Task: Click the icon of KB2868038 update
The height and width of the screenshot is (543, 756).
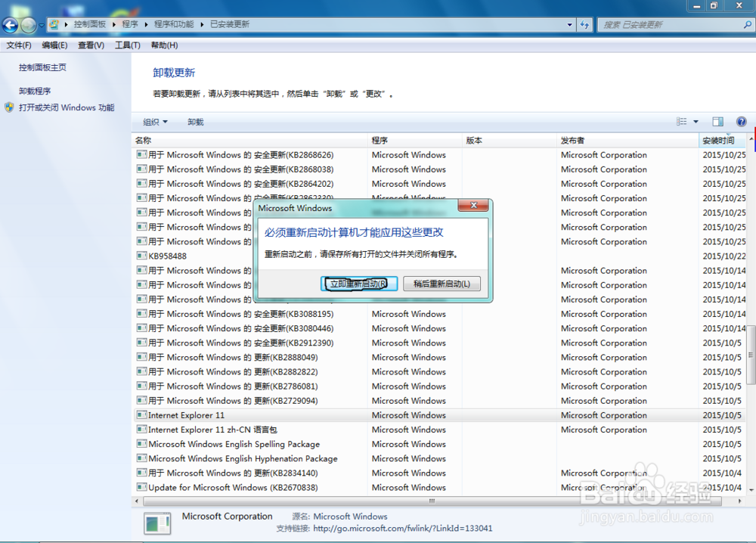Action: [x=141, y=169]
